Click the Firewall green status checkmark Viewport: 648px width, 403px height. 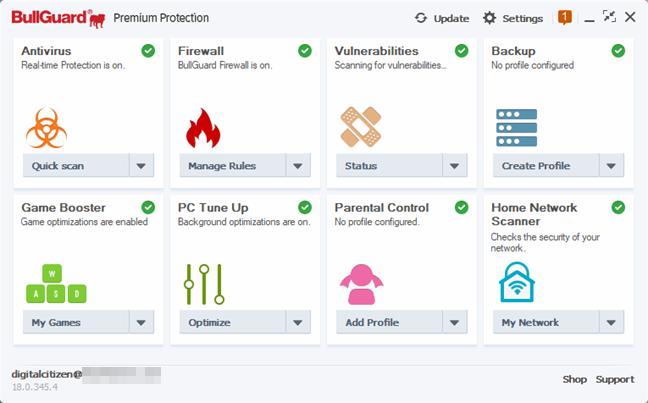(305, 51)
